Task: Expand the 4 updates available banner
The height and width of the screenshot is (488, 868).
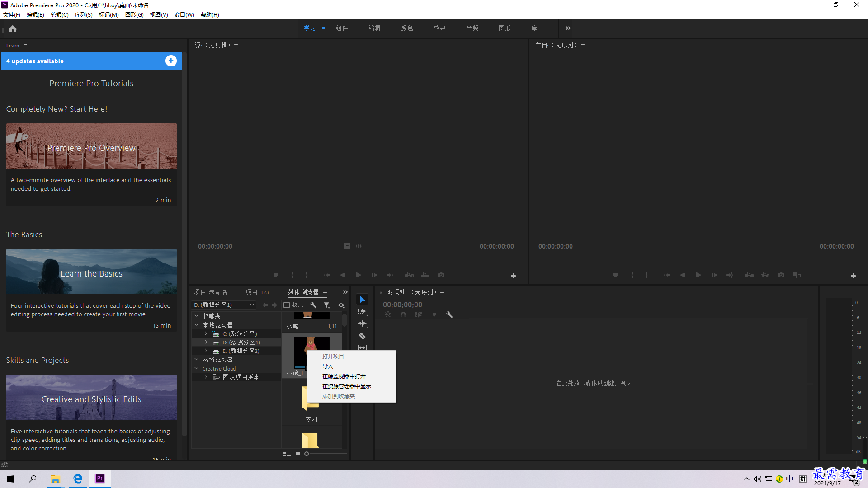Action: [x=171, y=61]
